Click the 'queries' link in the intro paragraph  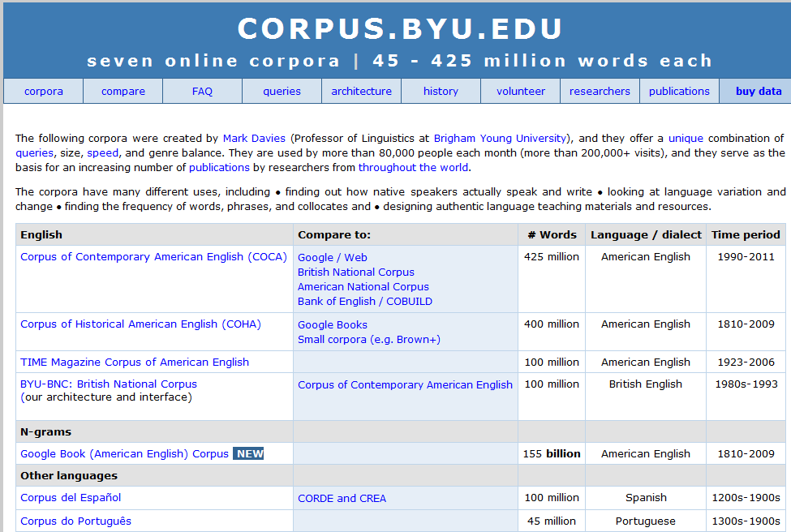(x=34, y=152)
